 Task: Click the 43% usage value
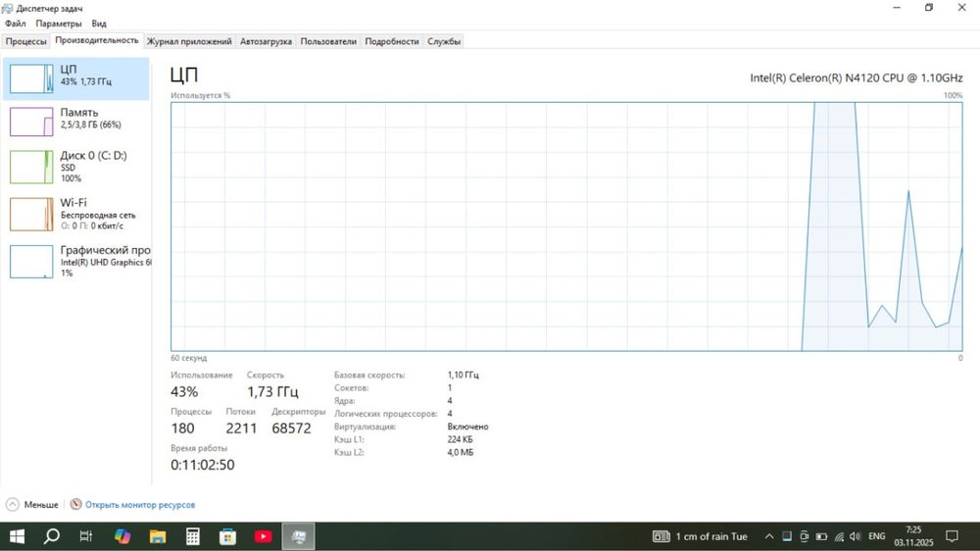[x=184, y=391]
